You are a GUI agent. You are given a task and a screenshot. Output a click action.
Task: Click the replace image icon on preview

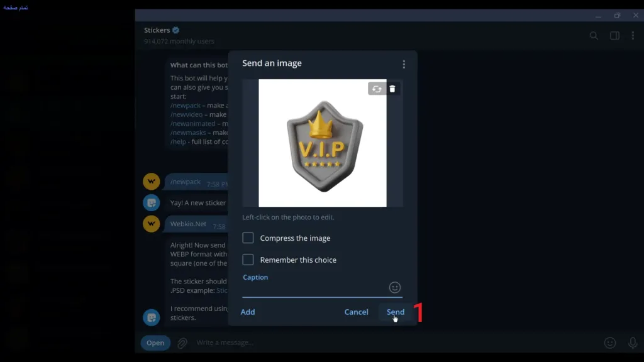[x=376, y=89]
